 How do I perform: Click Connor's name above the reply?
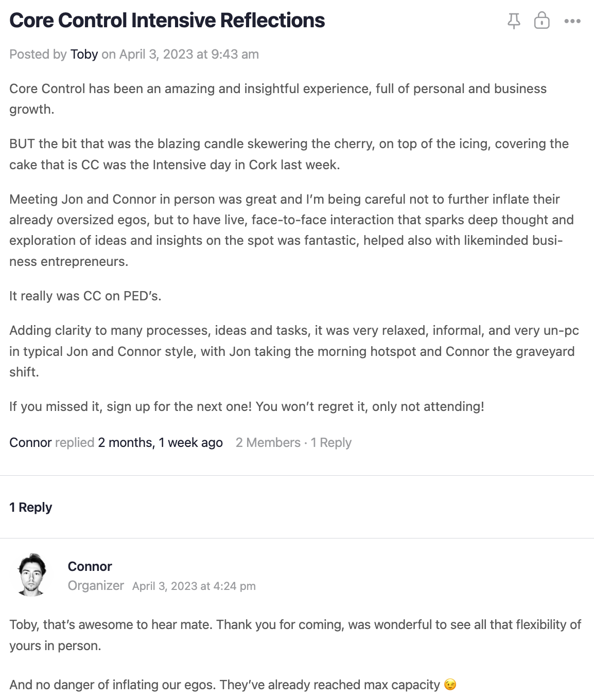pos(90,566)
